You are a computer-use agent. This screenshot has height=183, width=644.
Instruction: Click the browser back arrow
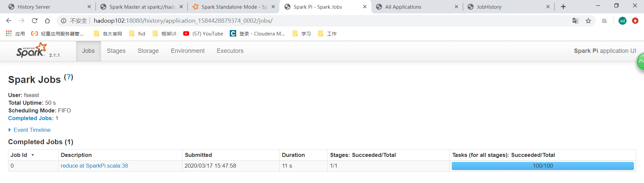click(x=9, y=21)
